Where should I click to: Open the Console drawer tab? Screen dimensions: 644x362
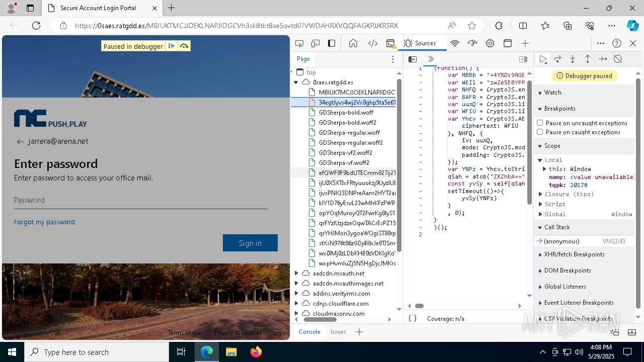click(309, 332)
